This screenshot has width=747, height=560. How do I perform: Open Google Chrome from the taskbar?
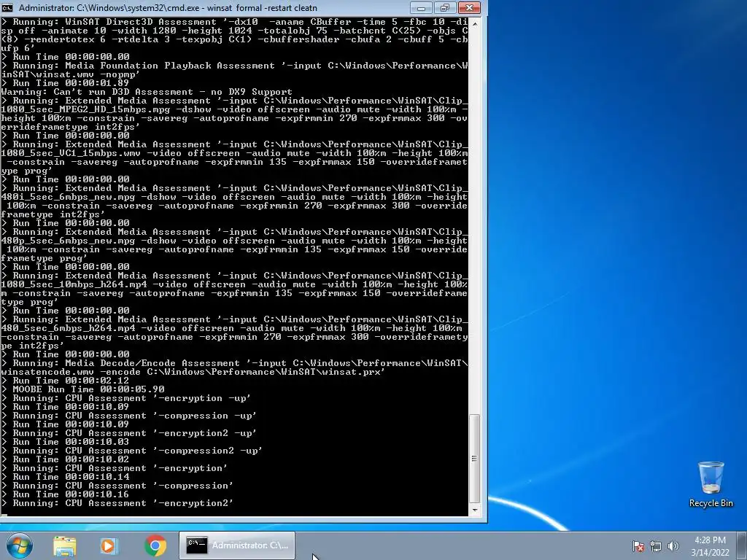pos(155,545)
